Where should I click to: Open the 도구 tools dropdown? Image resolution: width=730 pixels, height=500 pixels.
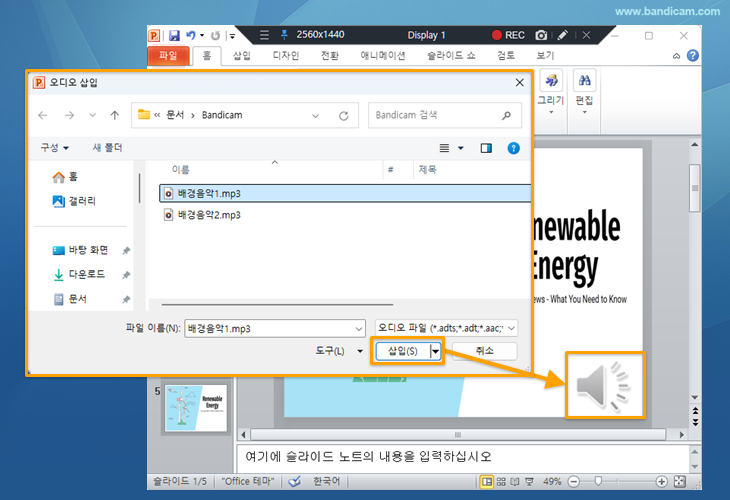tap(339, 351)
